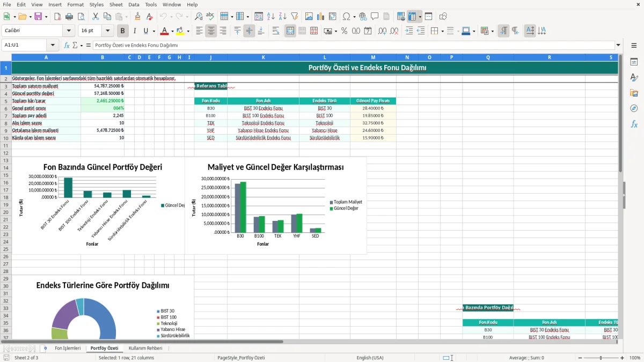Click the Name Box field showing A1:U1
The width and height of the screenshot is (644, 362).
click(25, 46)
